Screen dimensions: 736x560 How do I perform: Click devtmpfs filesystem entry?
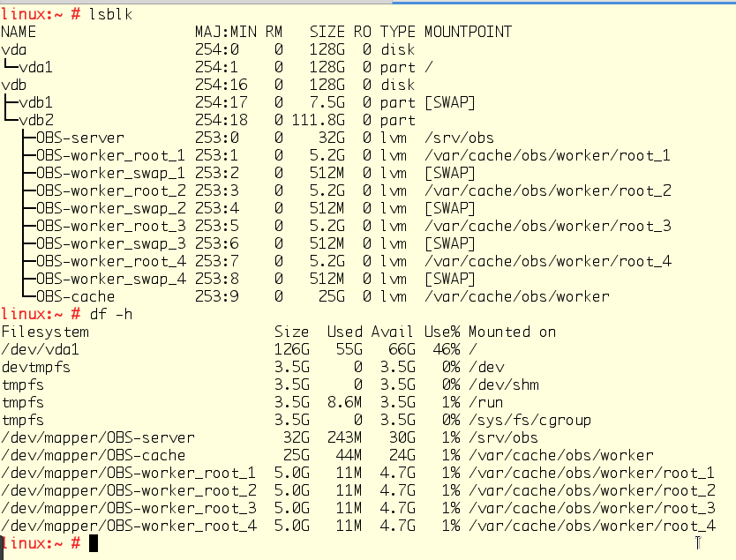pyautogui.click(x=36, y=367)
